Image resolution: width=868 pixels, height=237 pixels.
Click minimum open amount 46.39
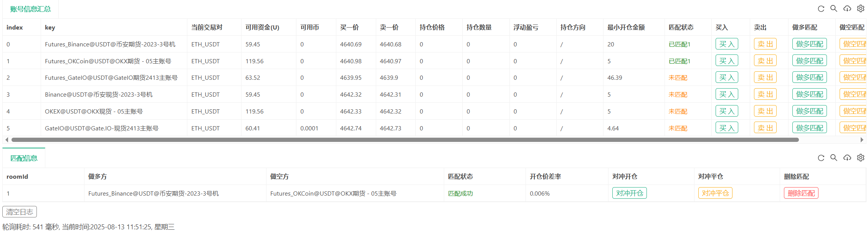[x=615, y=77]
